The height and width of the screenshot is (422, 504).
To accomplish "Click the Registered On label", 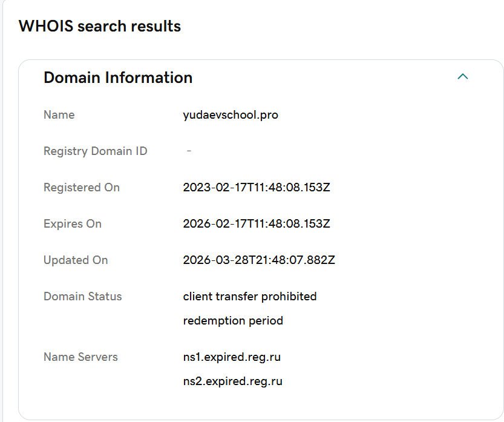I will [82, 188].
